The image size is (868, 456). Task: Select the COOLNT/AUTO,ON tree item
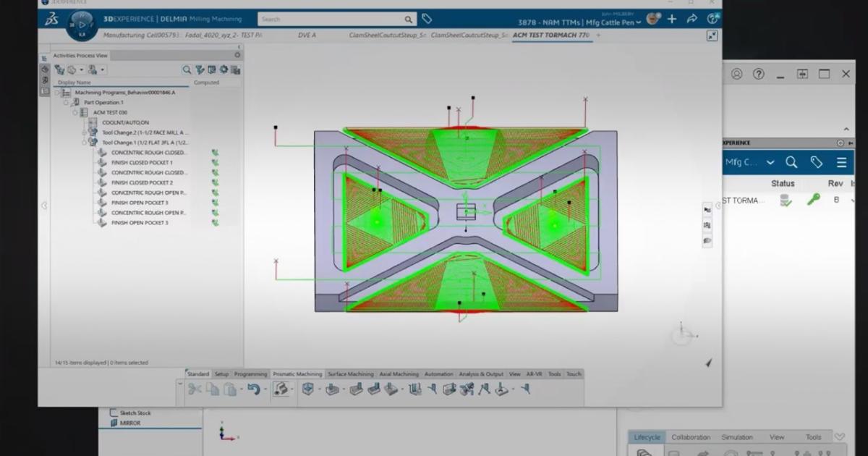point(125,122)
